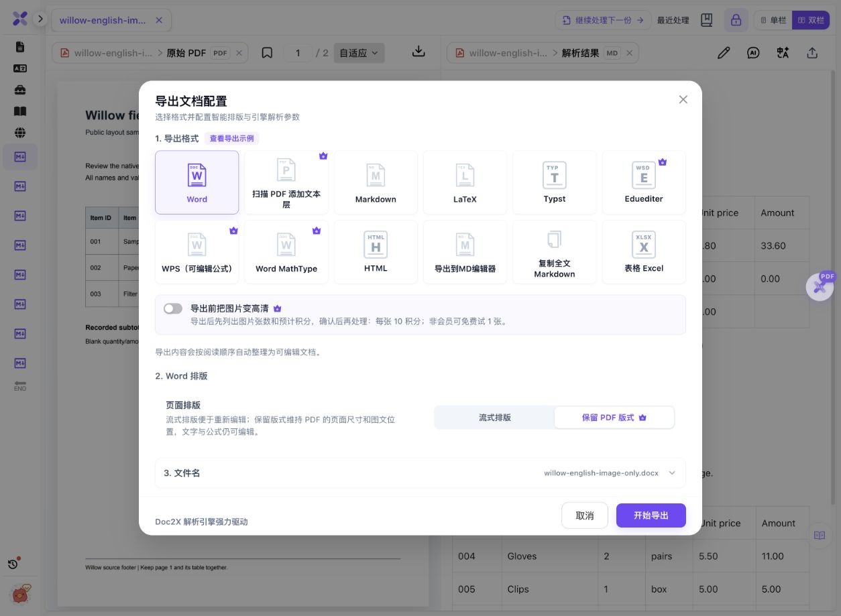Start the export
The image size is (841, 616).
click(651, 515)
